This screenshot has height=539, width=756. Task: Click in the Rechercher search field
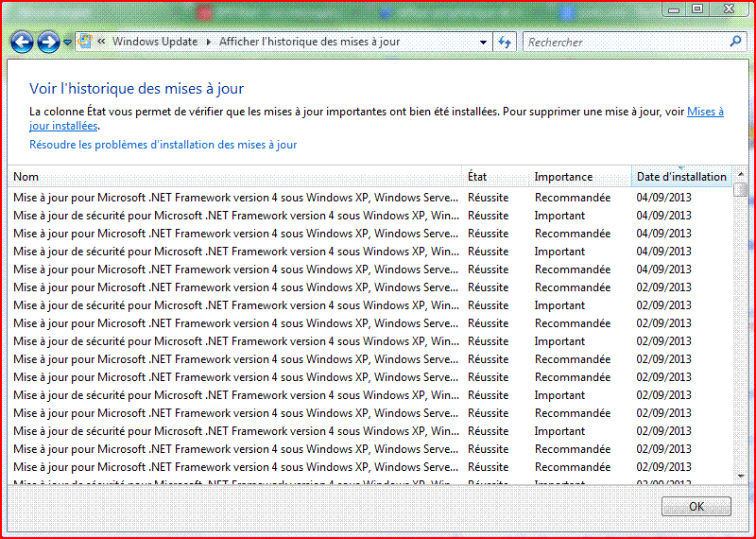point(626,42)
